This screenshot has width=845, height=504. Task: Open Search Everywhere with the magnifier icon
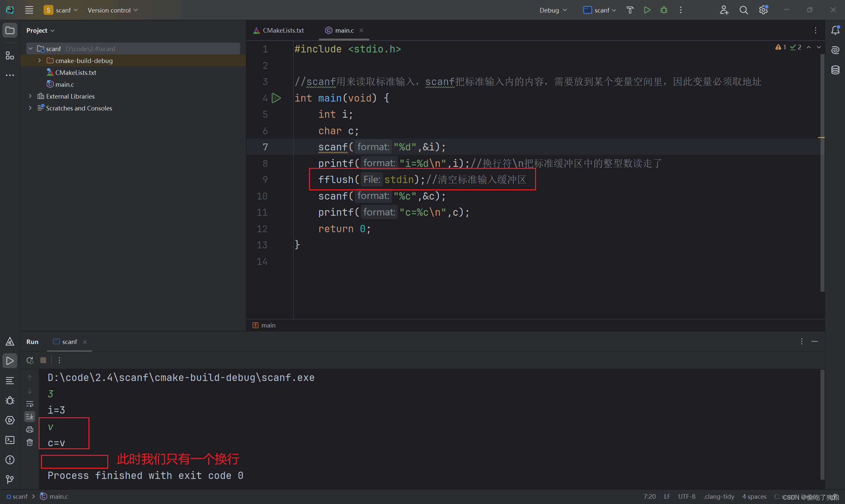[x=744, y=10]
